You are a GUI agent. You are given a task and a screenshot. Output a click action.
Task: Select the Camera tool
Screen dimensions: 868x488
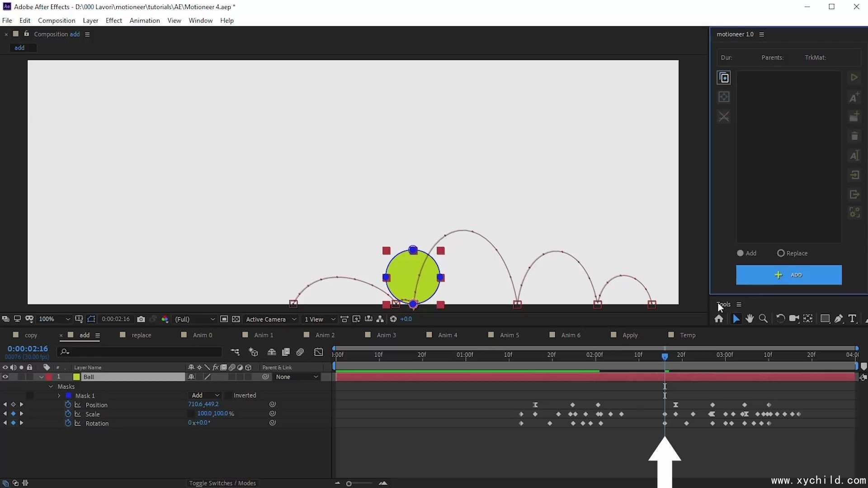794,319
